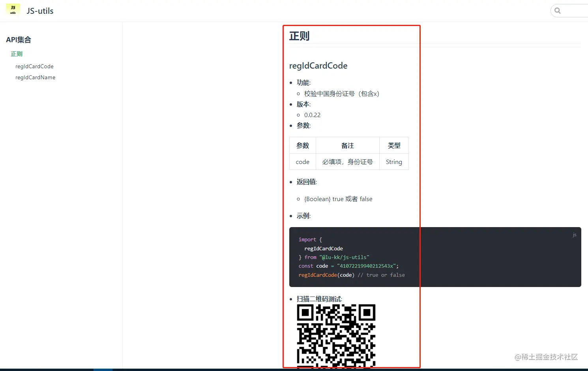Screen dimensions: 588x371
Task: Click the js language badge on the code block
Action: pos(575,235)
